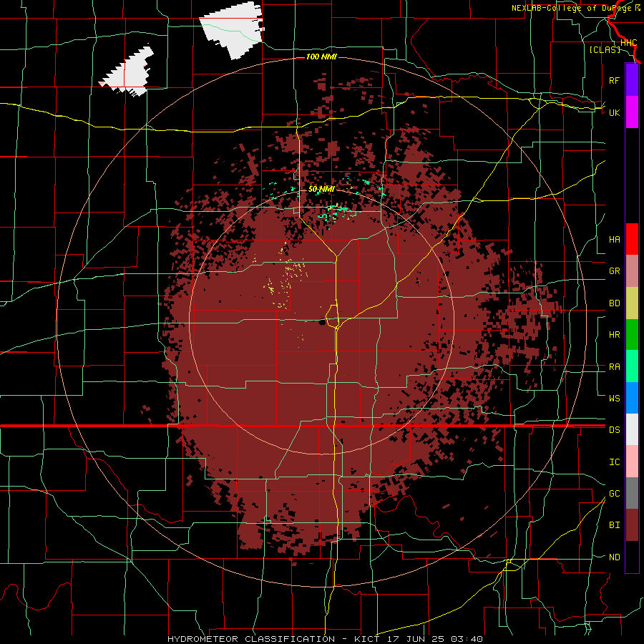Click the GC legend label
The image size is (644, 644).
(x=614, y=493)
